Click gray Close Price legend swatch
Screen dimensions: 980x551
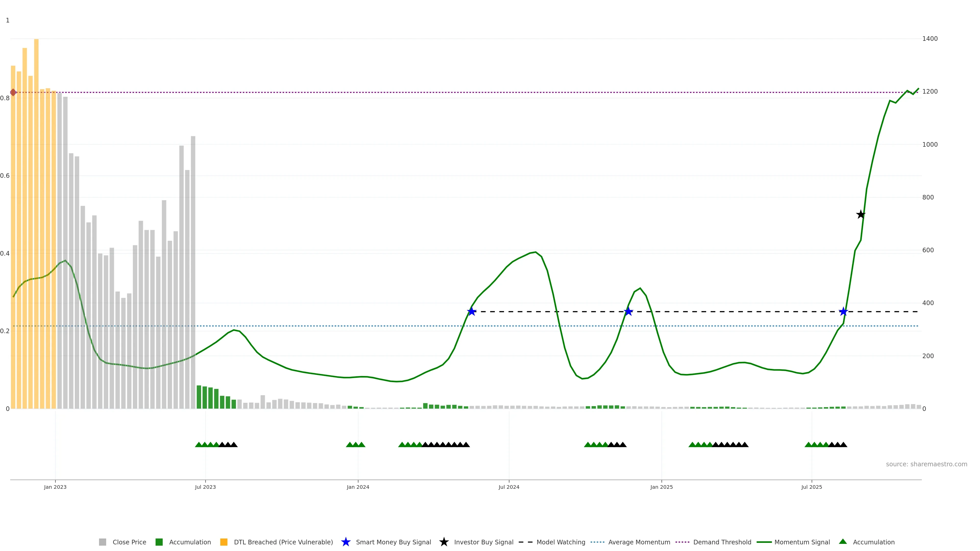(x=102, y=542)
